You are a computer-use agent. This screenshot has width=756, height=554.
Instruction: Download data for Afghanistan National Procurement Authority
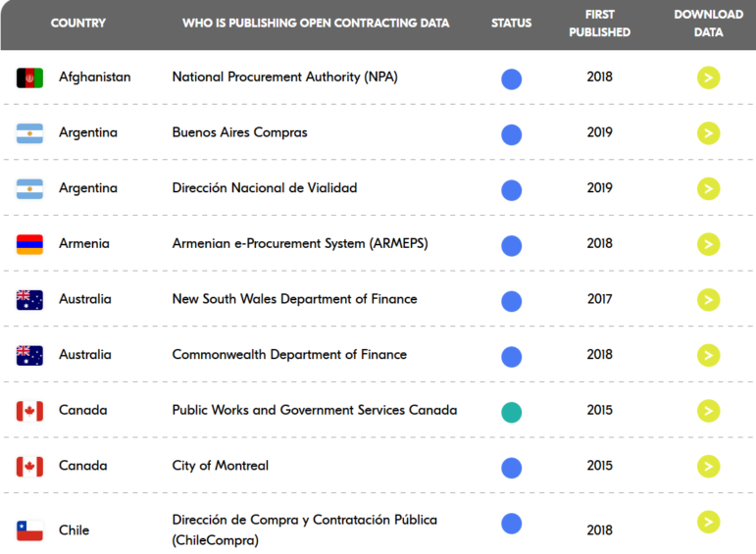(708, 77)
